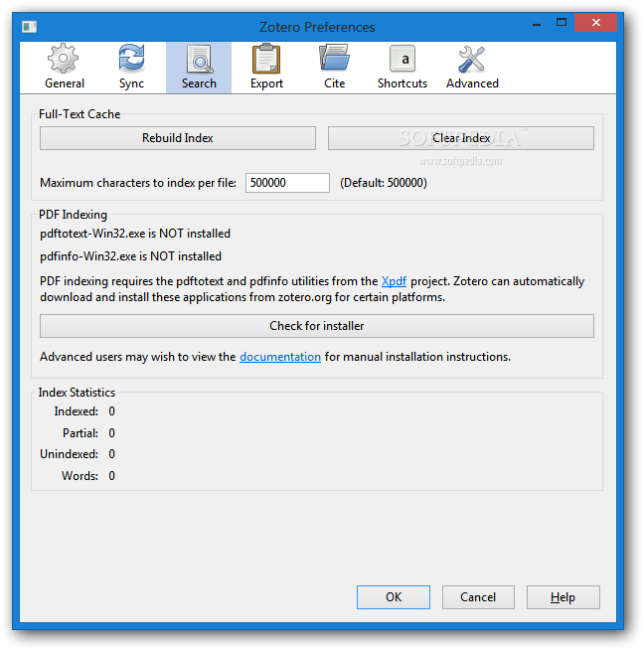644x650 pixels.
Task: Close the Zotero Preferences window
Action: pos(596,23)
